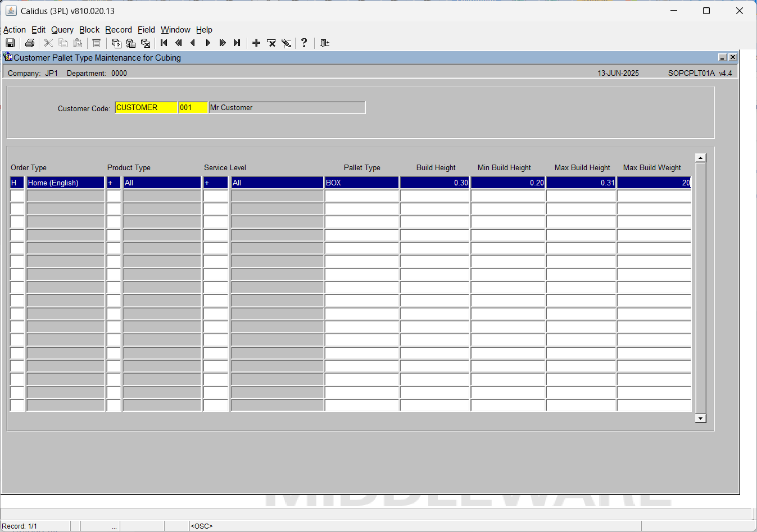The height and width of the screenshot is (532, 757).
Task: Click the Print toolbar icon
Action: tap(30, 43)
